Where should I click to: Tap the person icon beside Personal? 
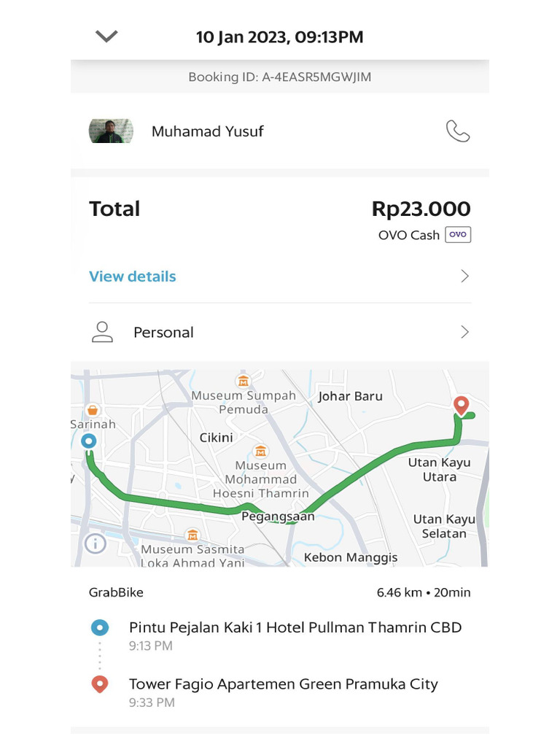pyautogui.click(x=102, y=332)
